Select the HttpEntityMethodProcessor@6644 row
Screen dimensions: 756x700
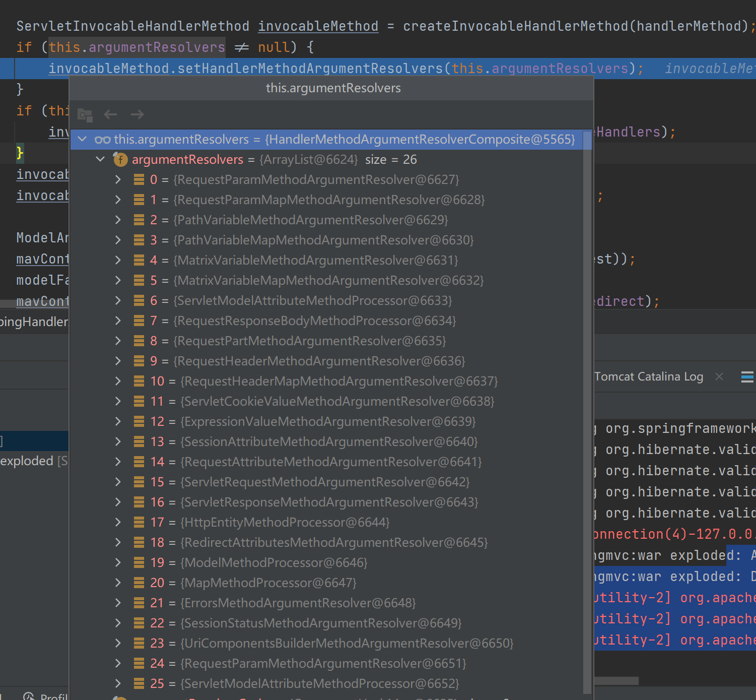[x=285, y=523]
